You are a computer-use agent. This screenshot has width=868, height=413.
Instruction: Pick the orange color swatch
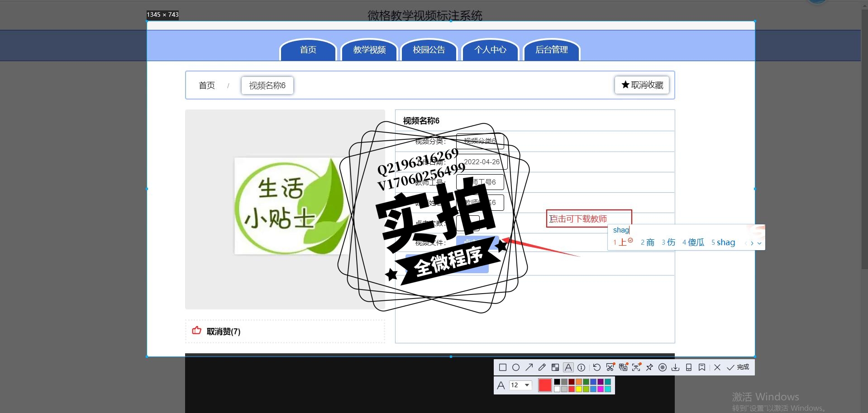point(579,382)
